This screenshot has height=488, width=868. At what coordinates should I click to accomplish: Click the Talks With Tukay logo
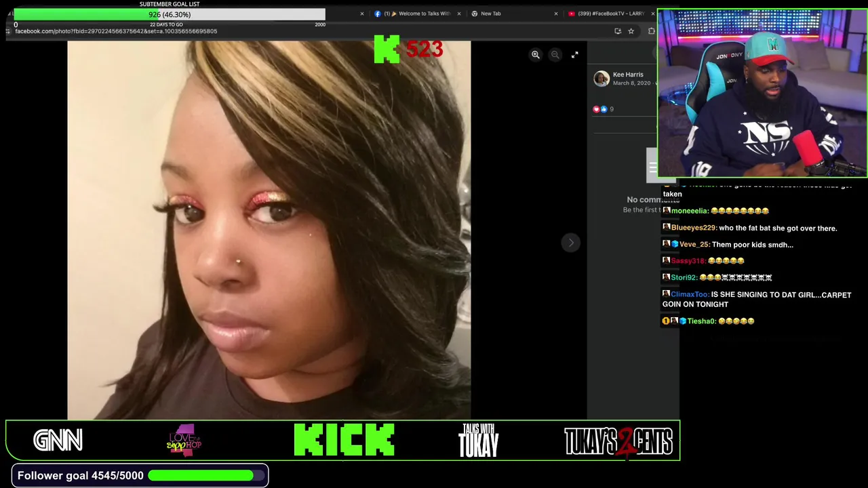(479, 441)
